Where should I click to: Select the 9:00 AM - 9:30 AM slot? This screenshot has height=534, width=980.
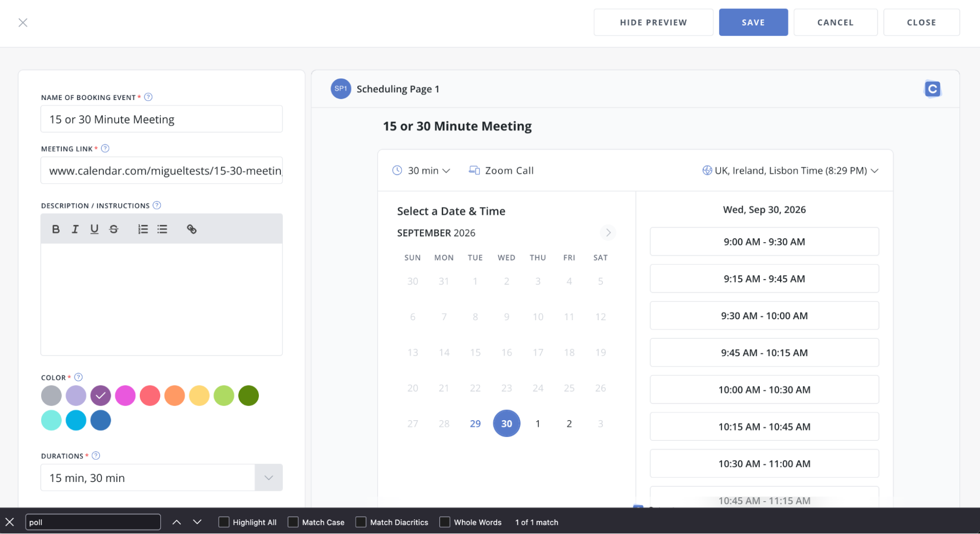coord(764,241)
